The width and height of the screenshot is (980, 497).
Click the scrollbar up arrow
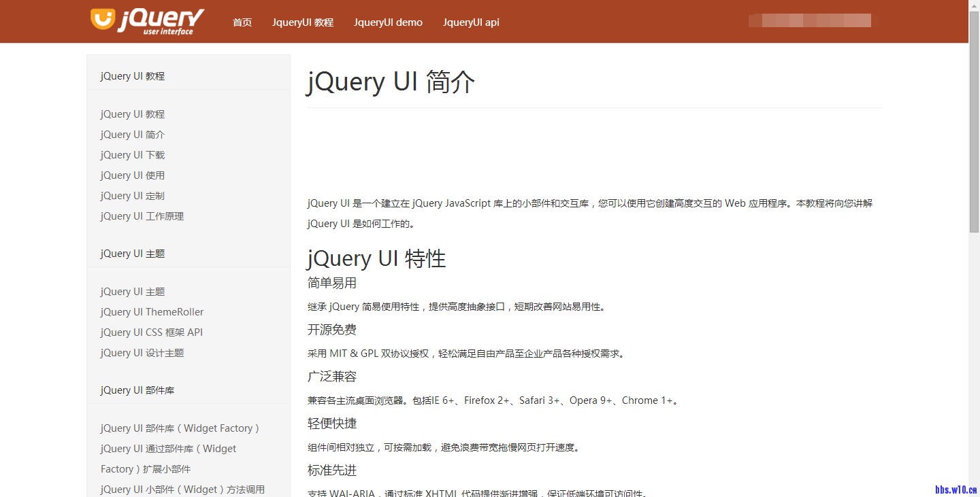click(x=974, y=5)
